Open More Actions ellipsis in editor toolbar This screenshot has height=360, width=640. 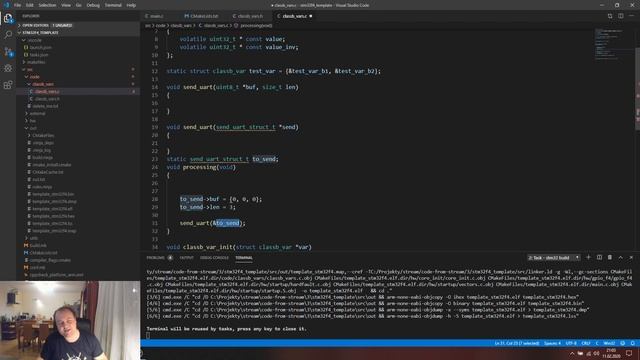[631, 16]
